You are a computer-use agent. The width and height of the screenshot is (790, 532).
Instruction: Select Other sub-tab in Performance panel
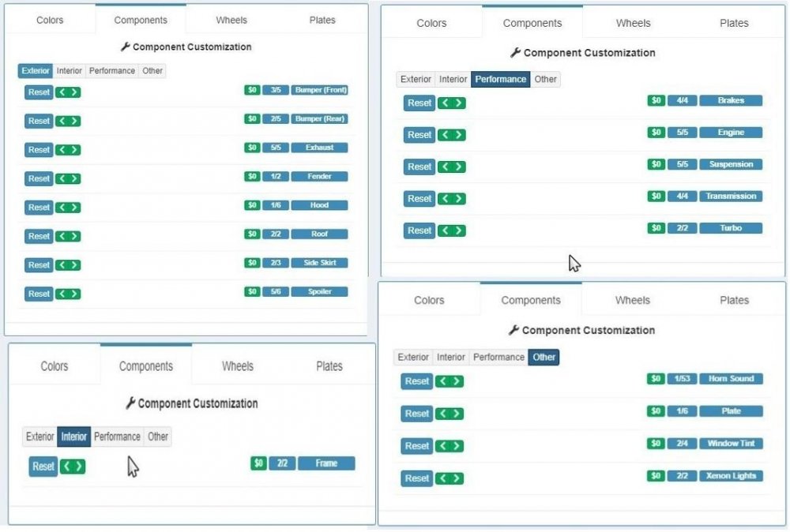[x=545, y=79]
